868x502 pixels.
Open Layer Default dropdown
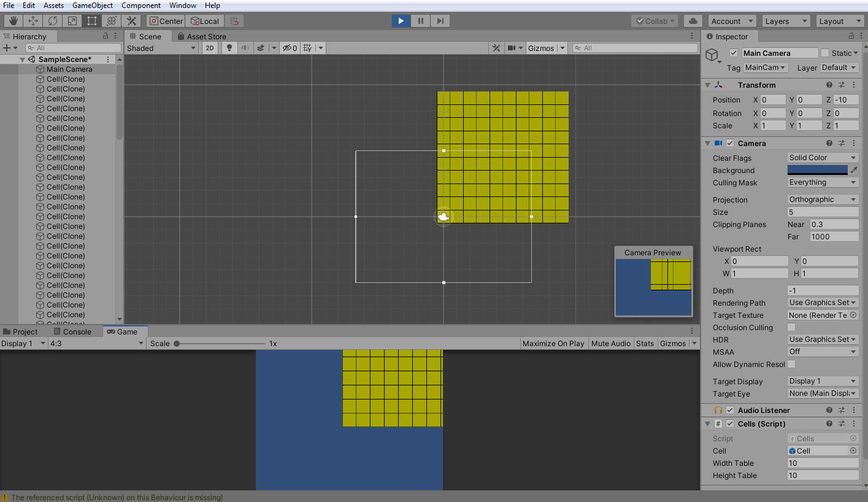pos(839,68)
